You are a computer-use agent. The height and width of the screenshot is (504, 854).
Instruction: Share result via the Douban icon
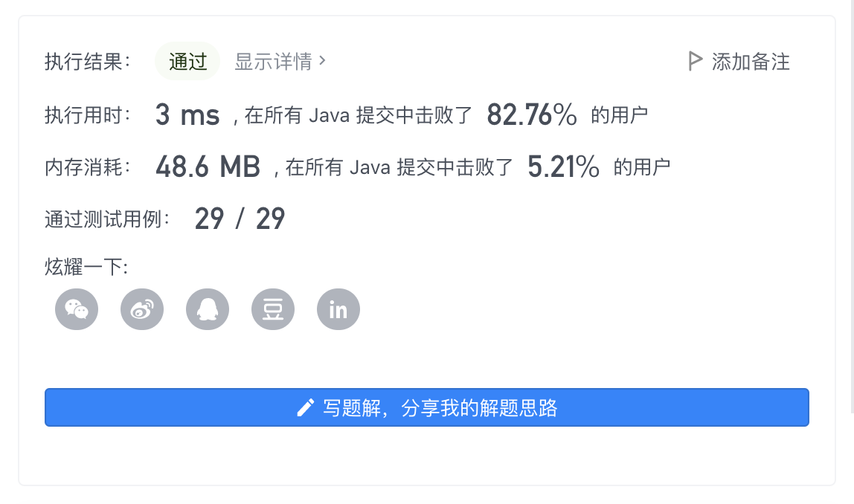pyautogui.click(x=273, y=308)
